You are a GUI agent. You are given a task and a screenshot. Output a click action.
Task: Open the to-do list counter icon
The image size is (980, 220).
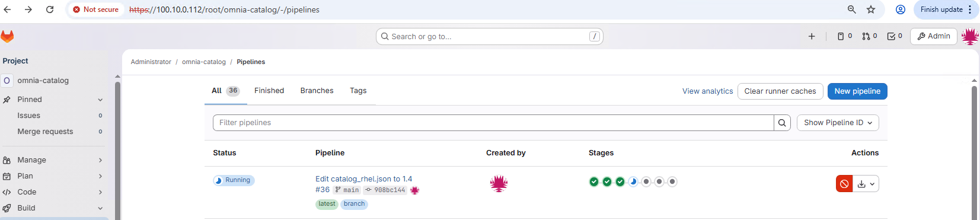(x=895, y=36)
